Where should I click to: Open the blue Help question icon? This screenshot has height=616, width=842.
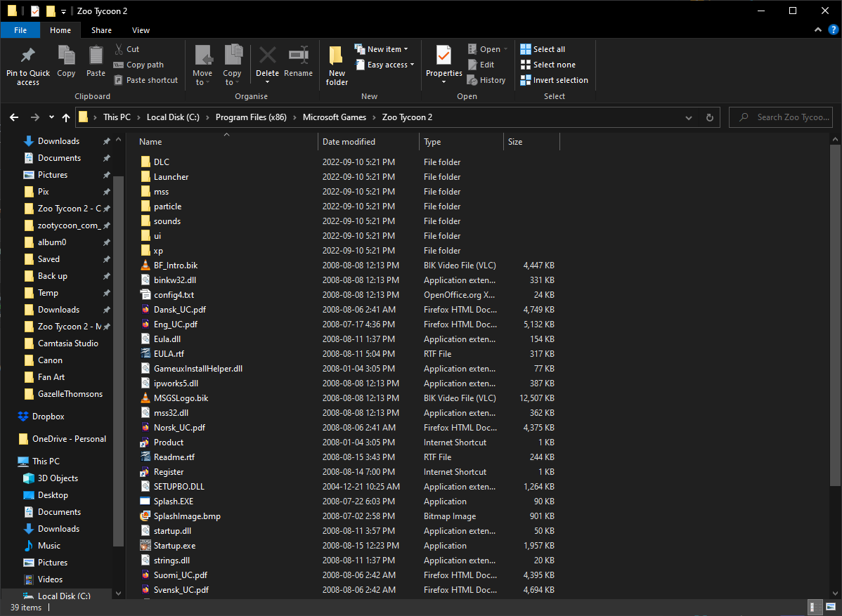(x=834, y=30)
